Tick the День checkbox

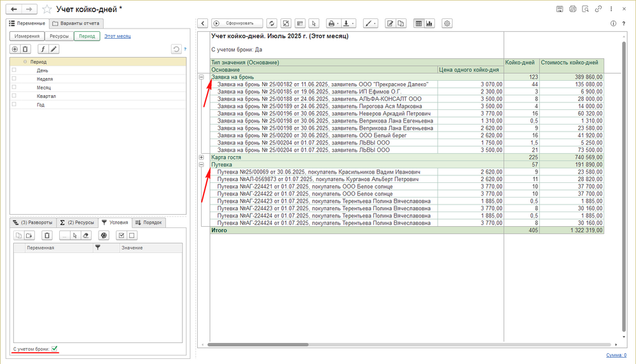point(14,70)
